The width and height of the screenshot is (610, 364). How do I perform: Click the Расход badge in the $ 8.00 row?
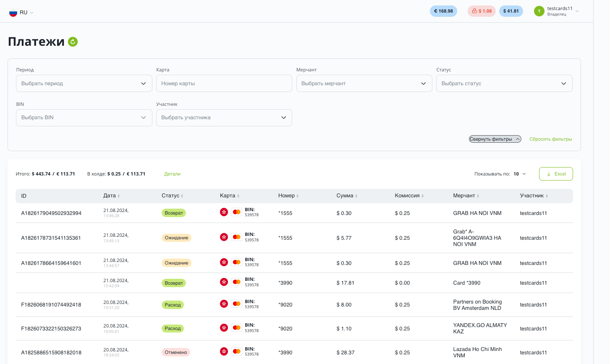pos(173,305)
